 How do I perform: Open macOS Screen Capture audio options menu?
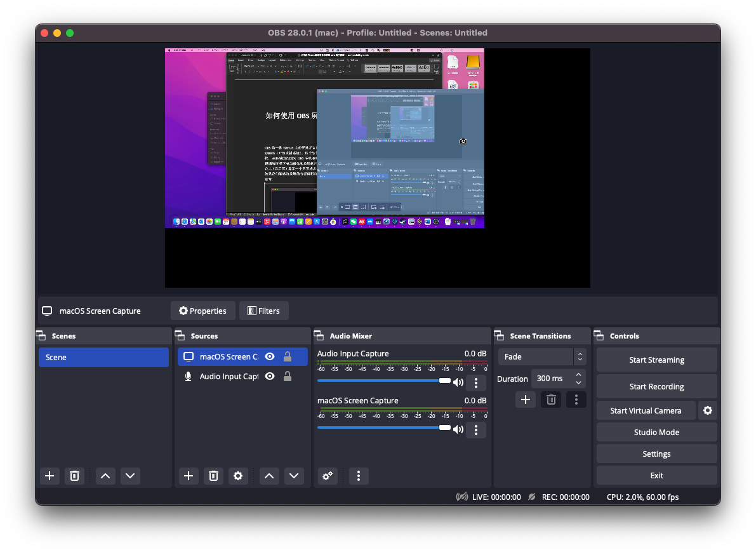476,430
